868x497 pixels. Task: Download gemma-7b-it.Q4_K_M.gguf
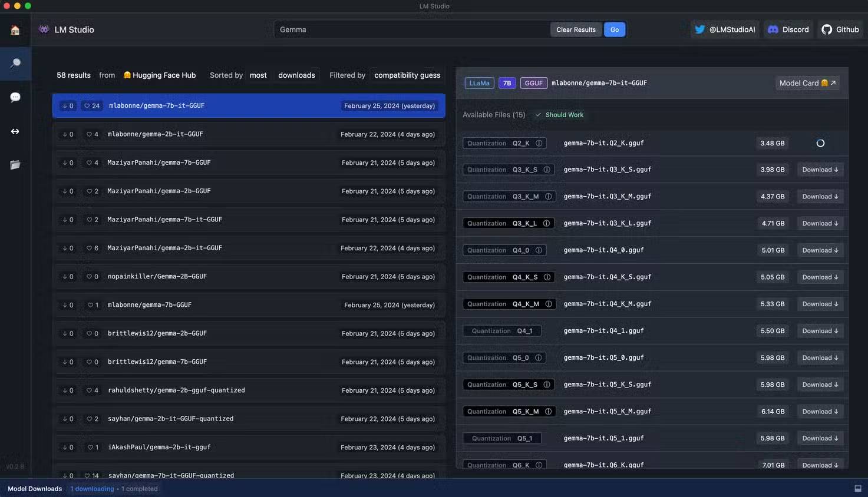(820, 304)
